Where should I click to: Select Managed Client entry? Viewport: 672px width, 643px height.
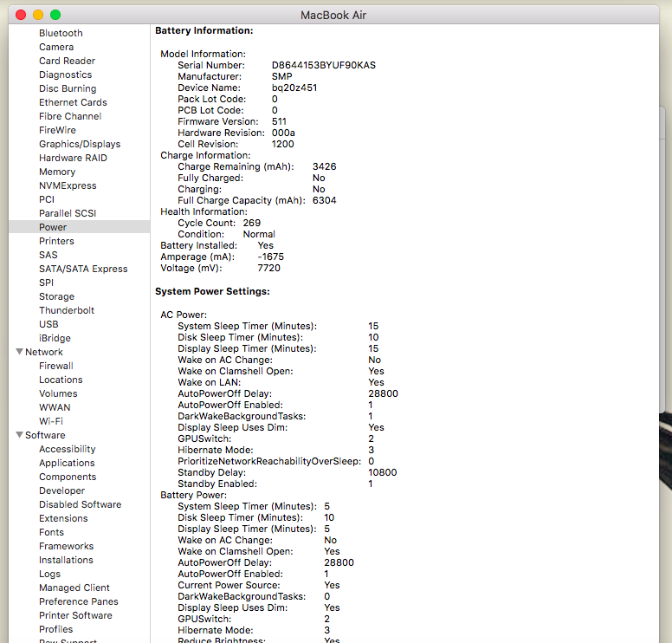pos(74,588)
